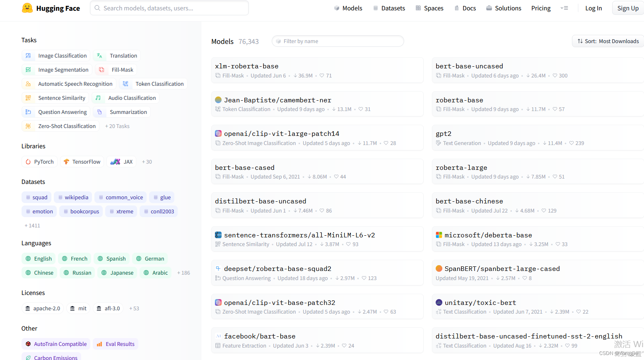Click the Sentence Similarity task icon
This screenshot has width=644, height=360.
(28, 98)
